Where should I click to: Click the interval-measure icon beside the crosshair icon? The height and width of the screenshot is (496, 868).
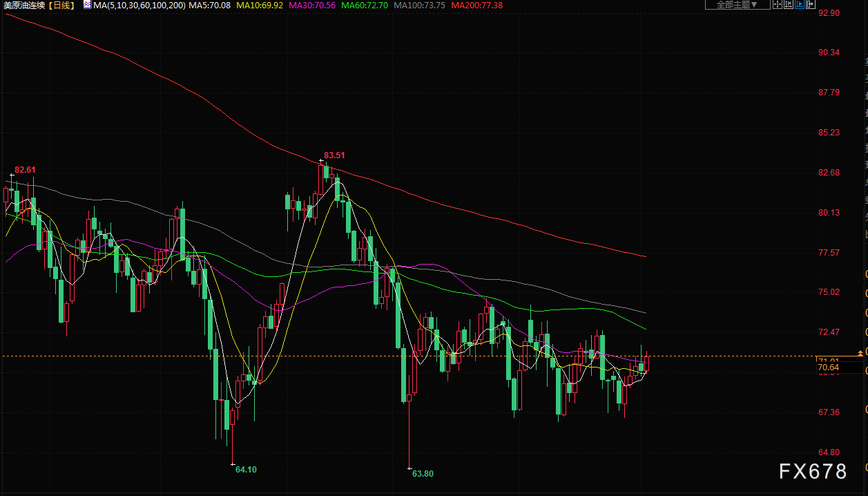coord(789,4)
